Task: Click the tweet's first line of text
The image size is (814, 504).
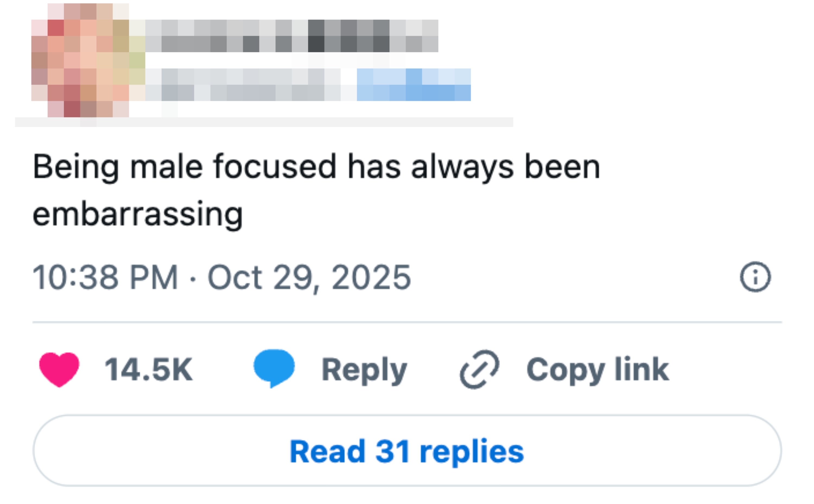Action: [x=316, y=167]
